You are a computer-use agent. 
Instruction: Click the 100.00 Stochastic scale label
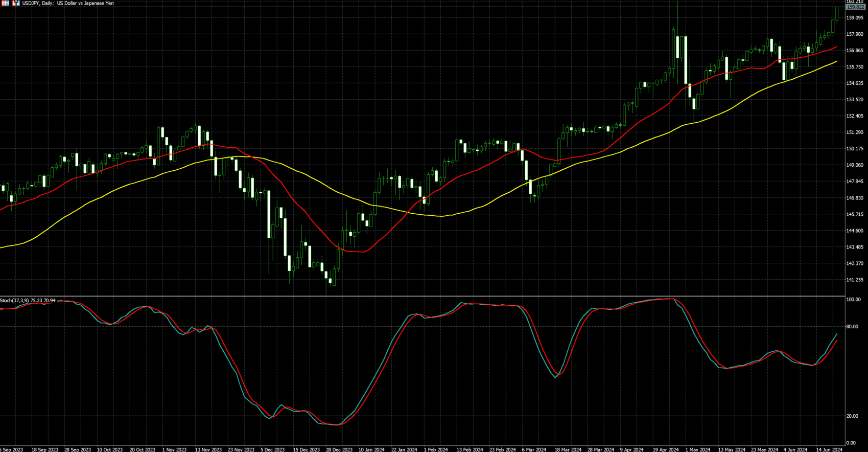pyautogui.click(x=853, y=300)
